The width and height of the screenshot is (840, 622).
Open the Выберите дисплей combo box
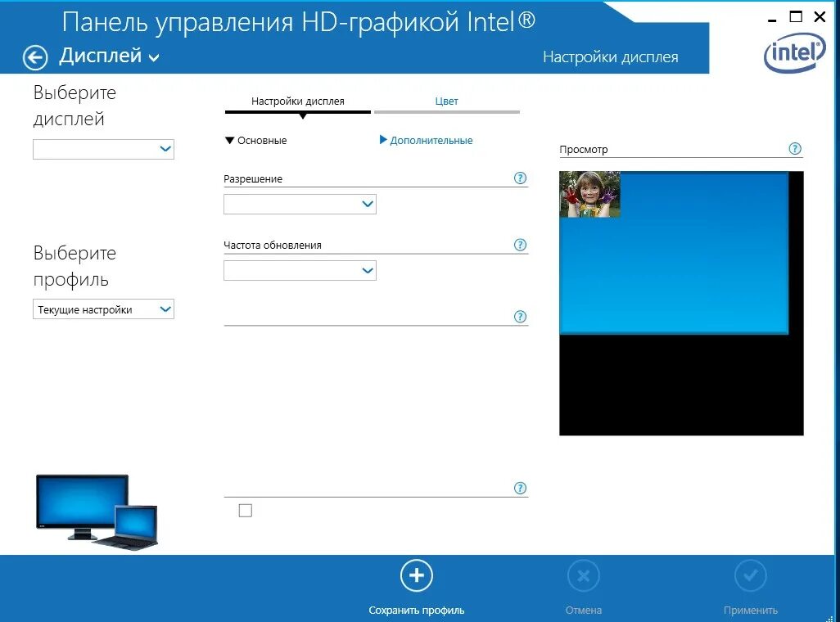[x=103, y=149]
